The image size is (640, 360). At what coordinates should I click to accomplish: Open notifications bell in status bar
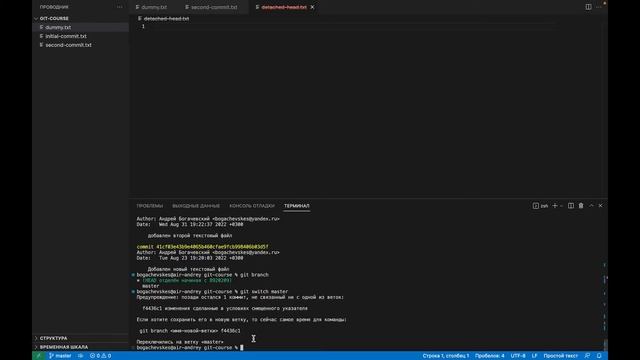(x=599, y=356)
